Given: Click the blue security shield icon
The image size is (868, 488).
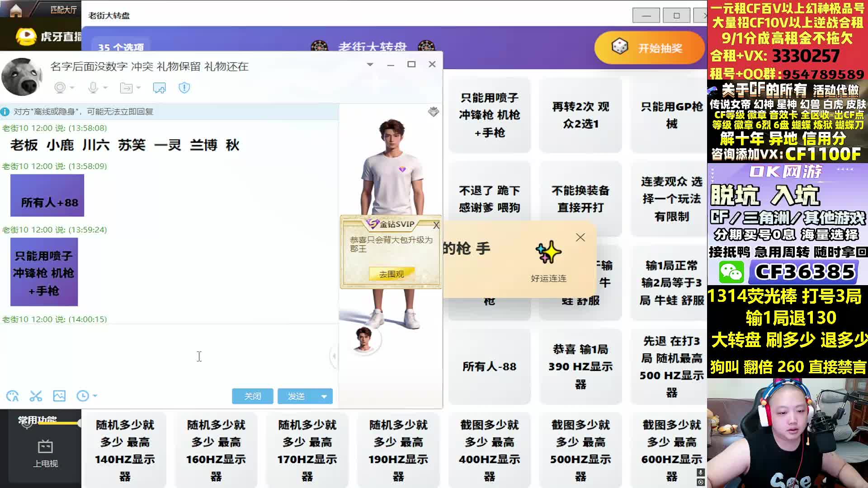Looking at the screenshot, I should (x=184, y=88).
